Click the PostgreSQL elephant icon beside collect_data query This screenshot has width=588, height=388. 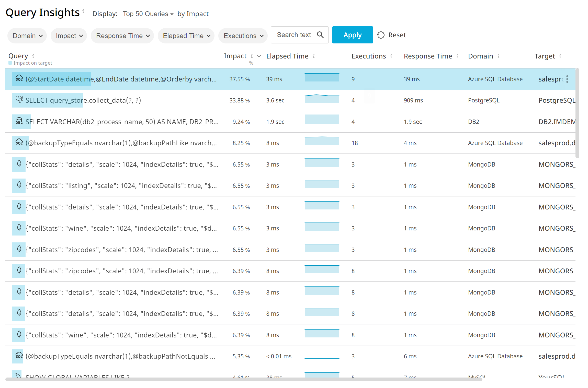pos(19,100)
